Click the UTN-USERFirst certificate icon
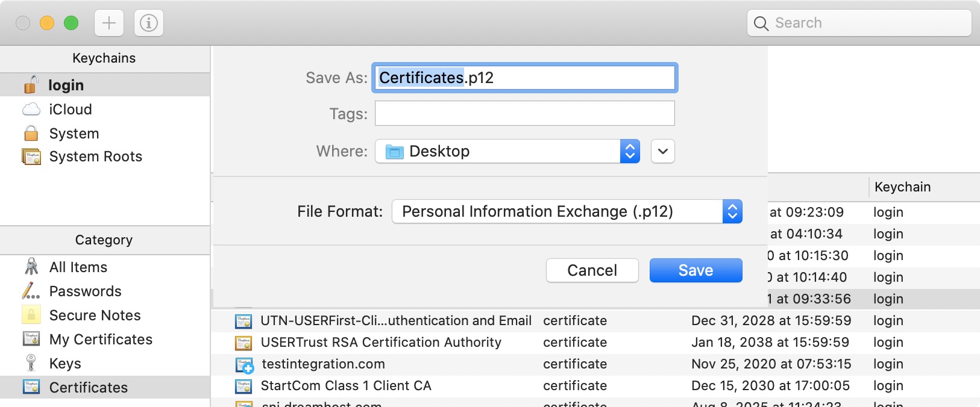 click(x=243, y=321)
